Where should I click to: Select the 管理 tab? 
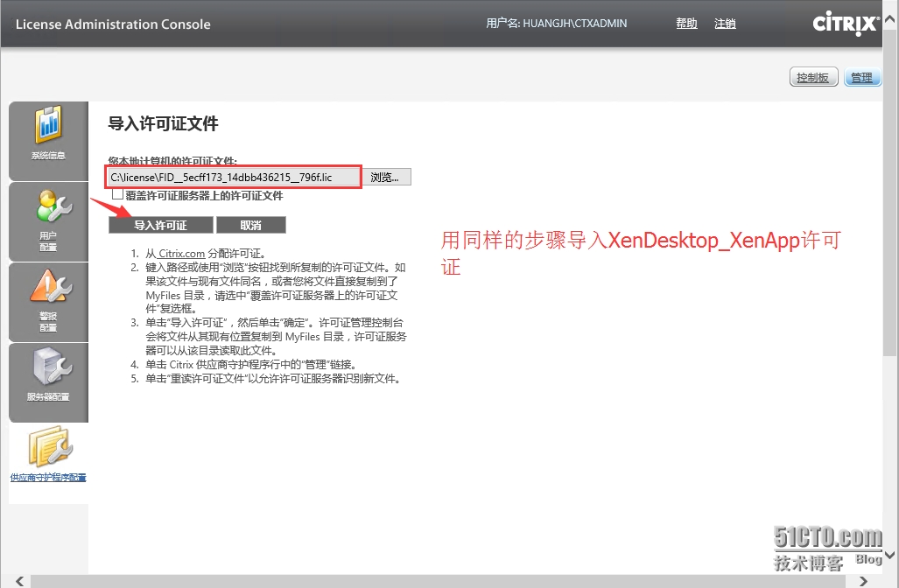(x=862, y=77)
